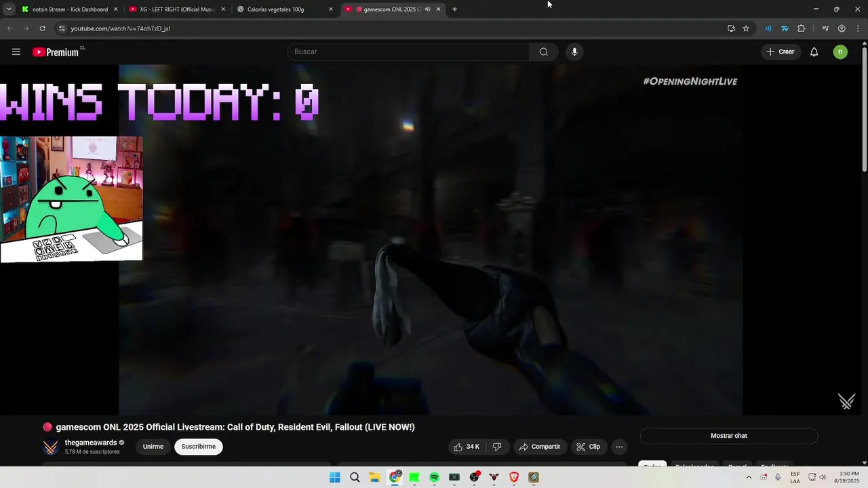Open the green account avatar menu
868x488 pixels.
pos(840,52)
